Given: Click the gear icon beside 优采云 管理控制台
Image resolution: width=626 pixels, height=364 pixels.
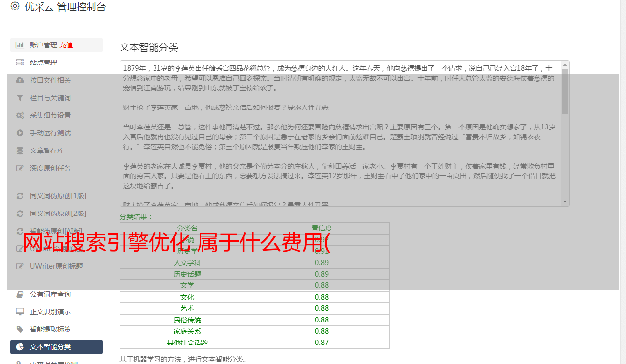Looking at the screenshot, I should pyautogui.click(x=15, y=7).
